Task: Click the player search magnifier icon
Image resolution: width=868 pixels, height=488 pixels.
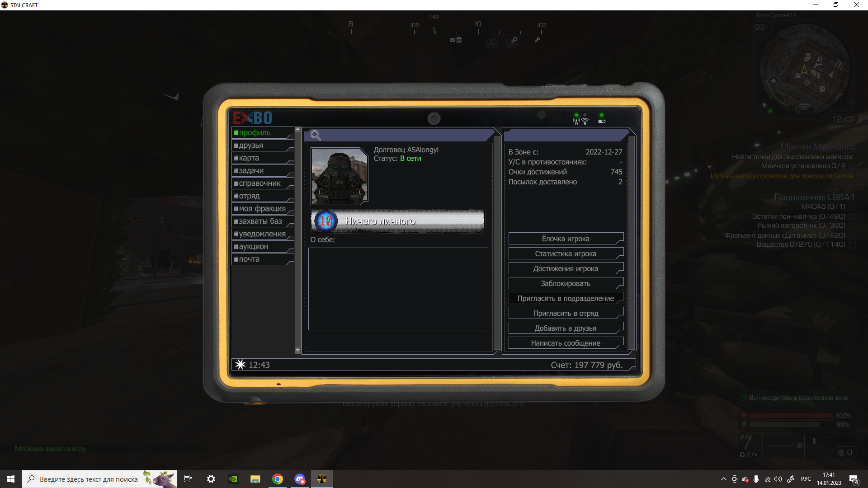Action: coord(316,135)
